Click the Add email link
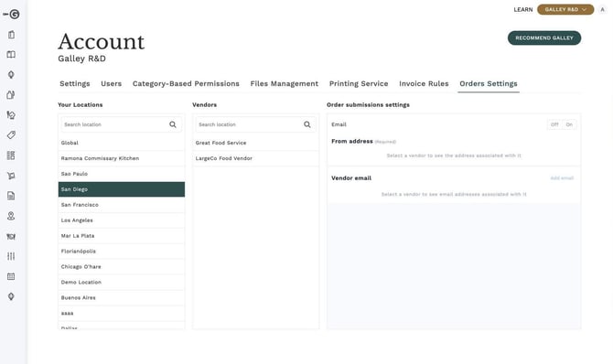The height and width of the screenshot is (364, 613). click(x=562, y=178)
